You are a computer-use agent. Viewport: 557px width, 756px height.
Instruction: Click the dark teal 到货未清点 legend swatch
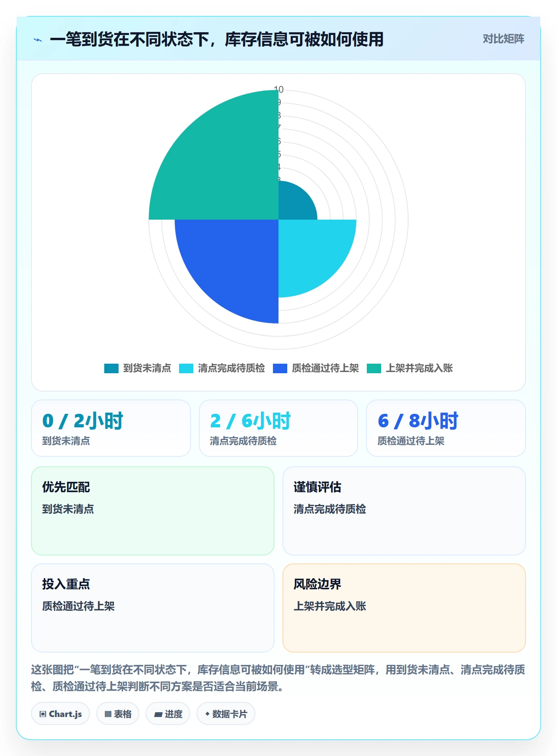click(111, 368)
